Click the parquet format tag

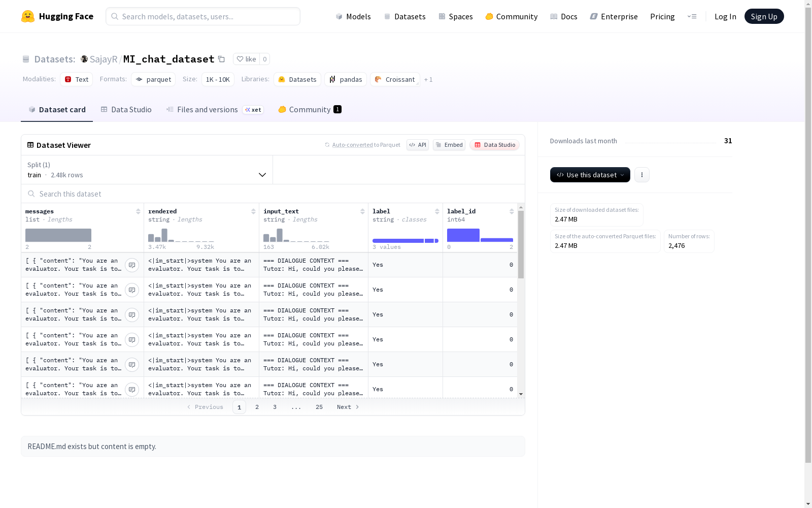coord(153,79)
